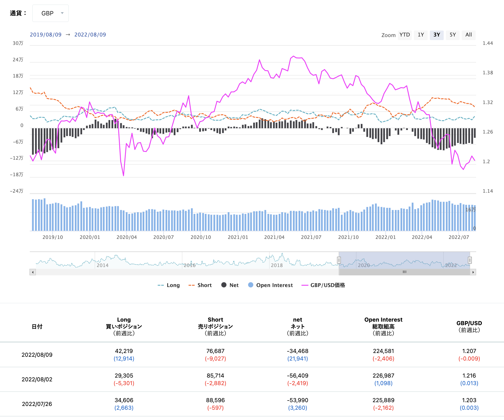The width and height of the screenshot is (504, 420).
Task: Click the 2022/01 x-axis label
Action: (x=386, y=237)
